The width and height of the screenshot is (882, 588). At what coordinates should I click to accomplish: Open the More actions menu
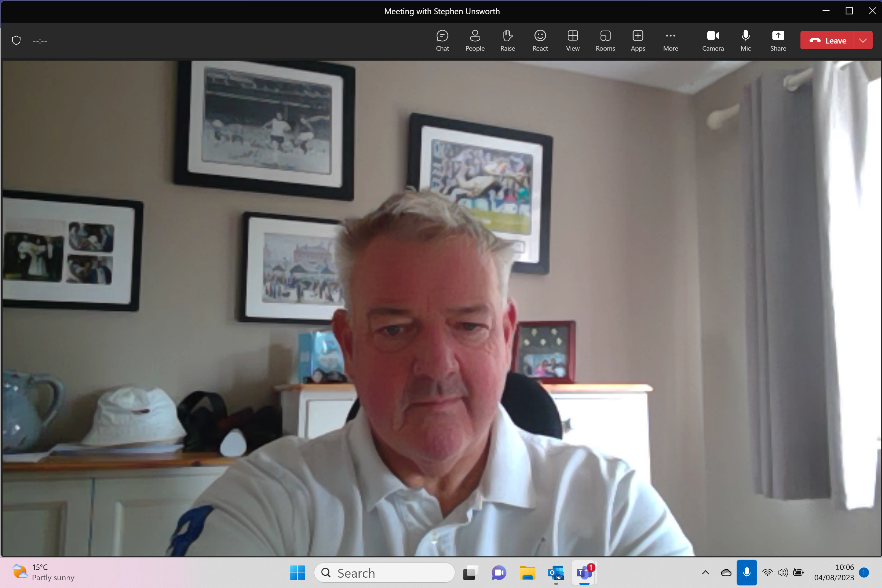670,40
